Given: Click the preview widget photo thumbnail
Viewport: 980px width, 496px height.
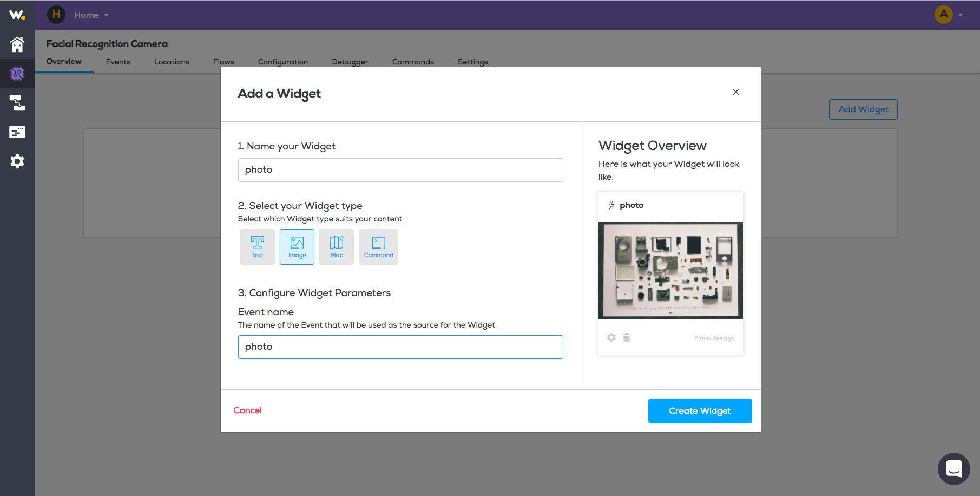Looking at the screenshot, I should 670,270.
